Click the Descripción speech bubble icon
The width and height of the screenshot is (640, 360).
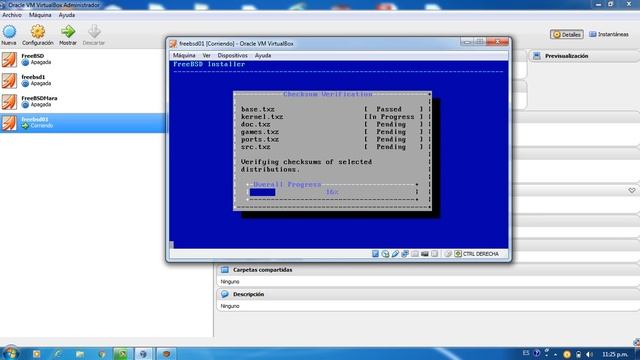point(224,294)
